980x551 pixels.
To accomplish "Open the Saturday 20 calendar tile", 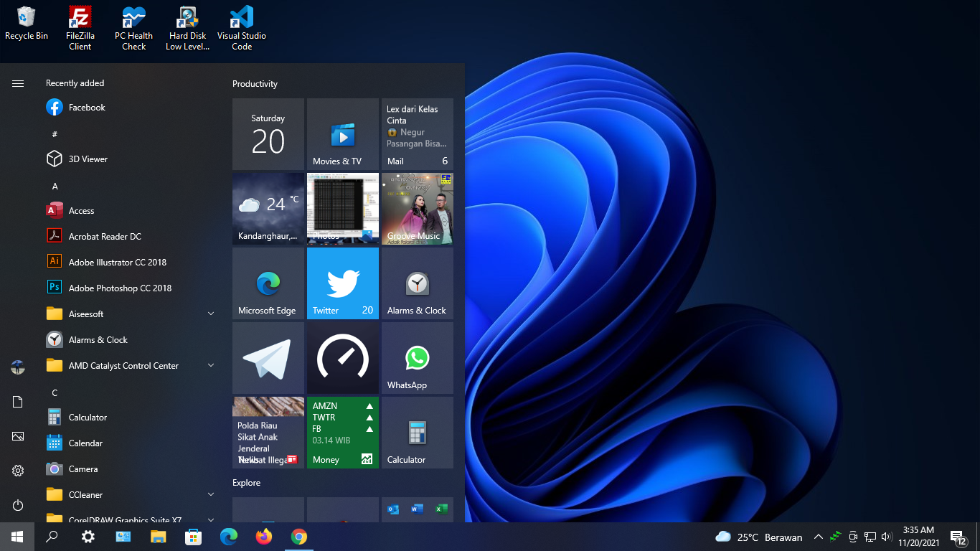I will [268, 134].
